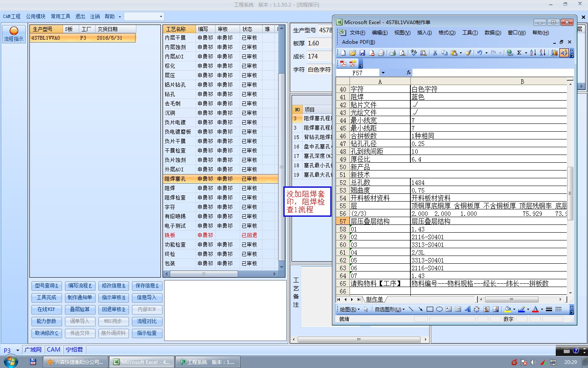This screenshot has width=588, height=368.
Task: Open the Font Color dropdown arrow
Action: [542, 310]
